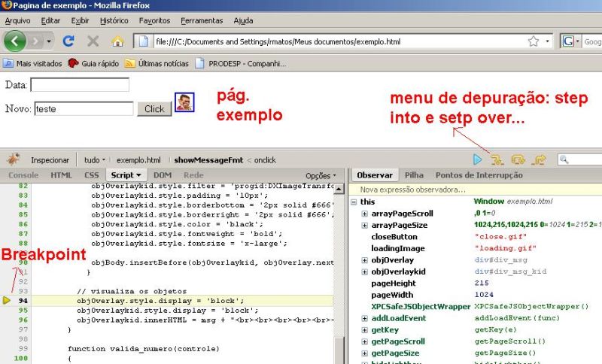Open the Editar menu
The image size is (602, 364).
click(x=50, y=21)
